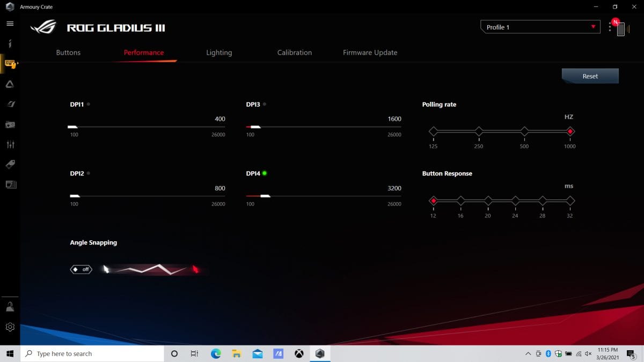Click the notification badge marked N
This screenshot has height=362, width=644.
616,22
